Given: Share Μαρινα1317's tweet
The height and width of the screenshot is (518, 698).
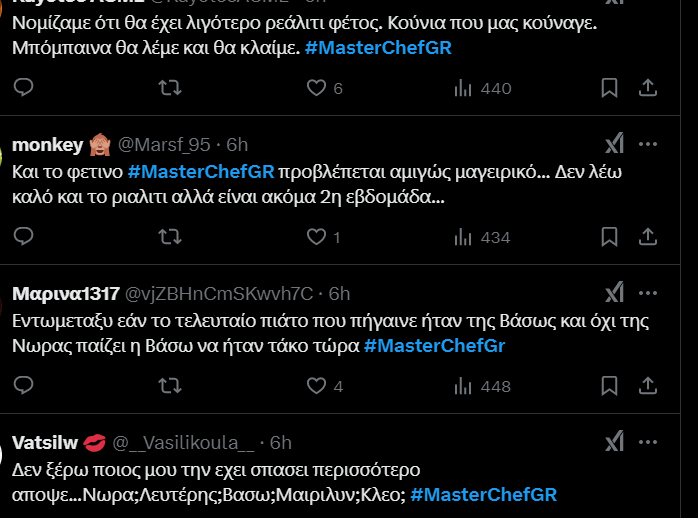Looking at the screenshot, I should click(648, 385).
